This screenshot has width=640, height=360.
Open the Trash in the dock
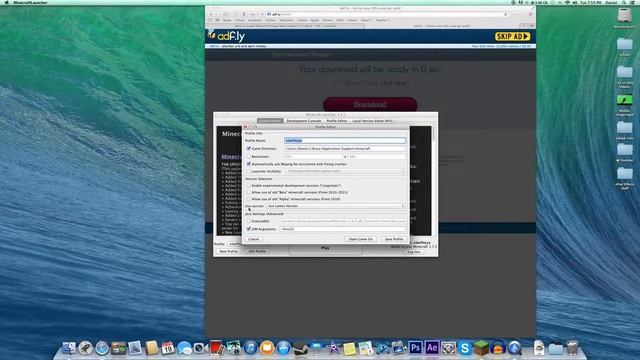pos(572,348)
